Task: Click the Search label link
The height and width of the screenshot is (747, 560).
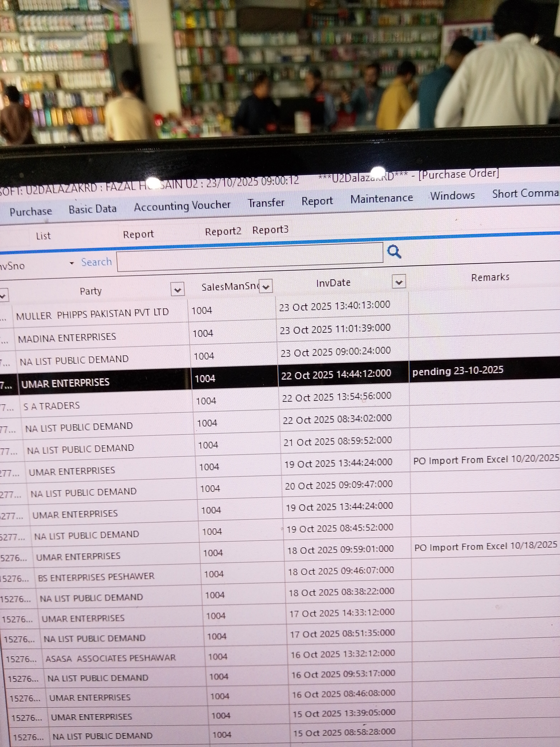Action: click(96, 262)
